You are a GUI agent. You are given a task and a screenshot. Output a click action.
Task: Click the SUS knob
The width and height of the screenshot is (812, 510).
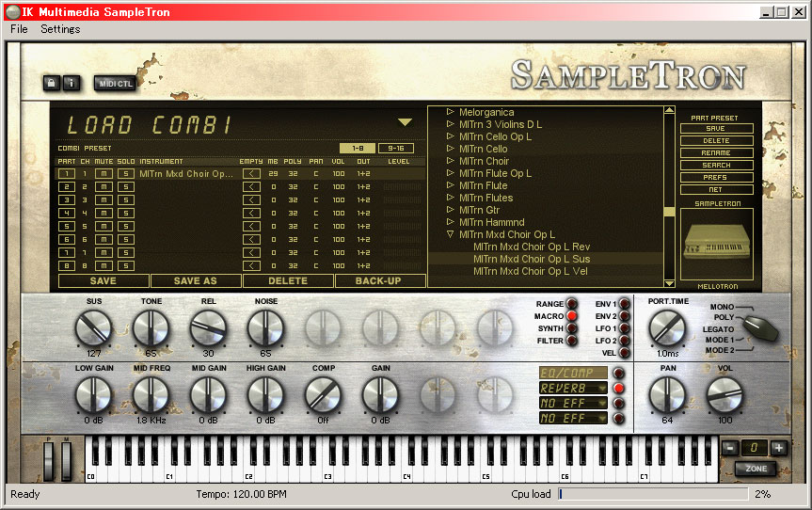point(94,328)
